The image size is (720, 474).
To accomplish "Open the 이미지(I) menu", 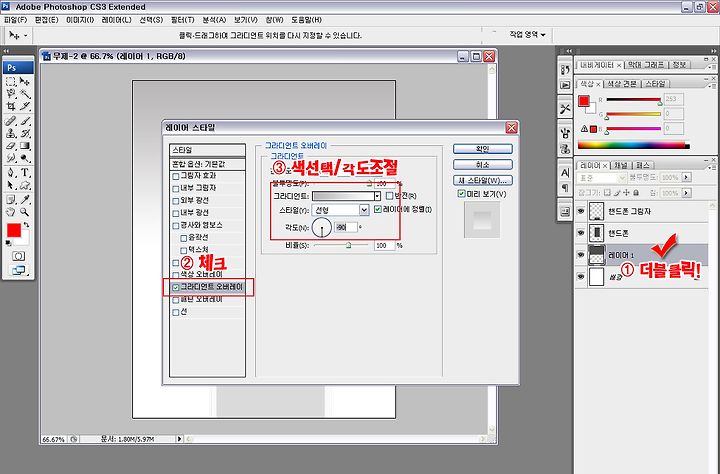I will [x=80, y=20].
